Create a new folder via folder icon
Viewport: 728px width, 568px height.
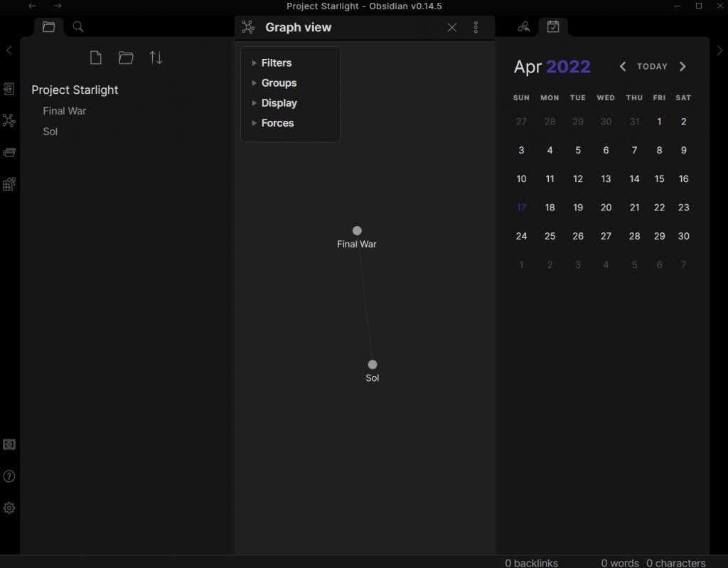[x=126, y=58]
